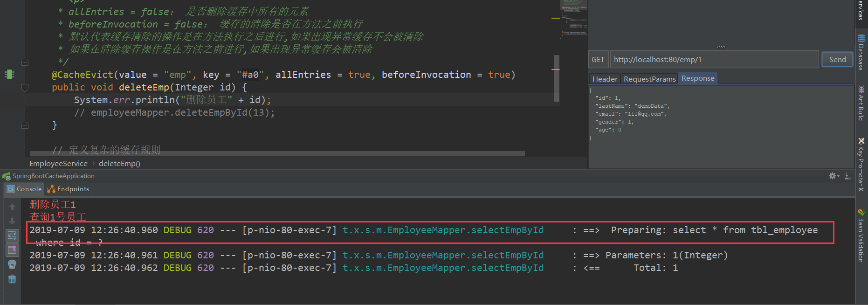Click the 'Parameters: 1(Integer)' log line
Screen dimensions: 868x305
(378, 255)
